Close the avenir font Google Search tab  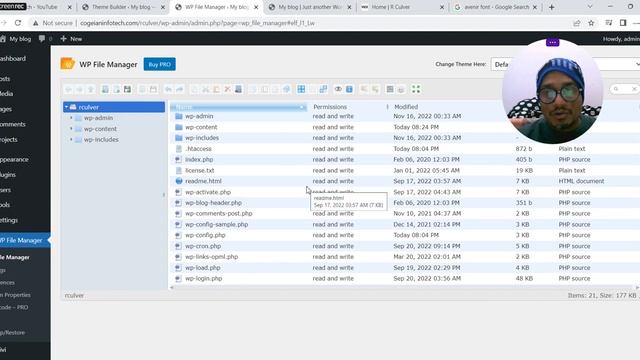click(535, 7)
